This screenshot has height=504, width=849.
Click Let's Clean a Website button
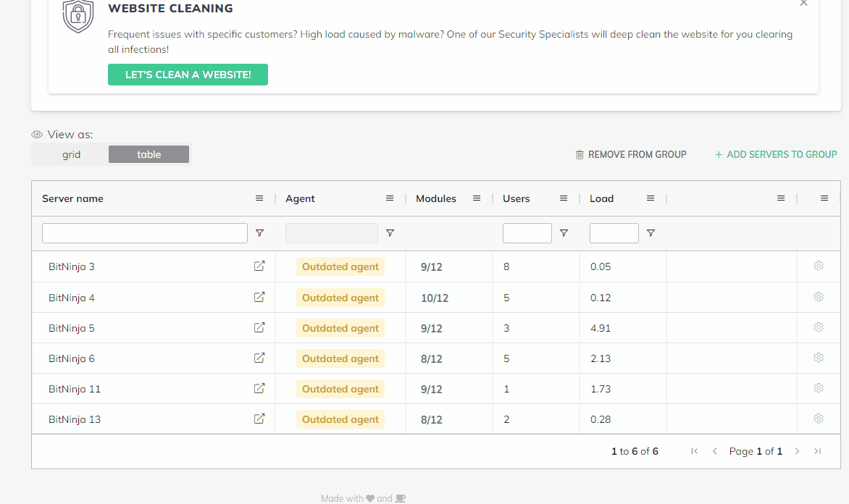click(188, 75)
